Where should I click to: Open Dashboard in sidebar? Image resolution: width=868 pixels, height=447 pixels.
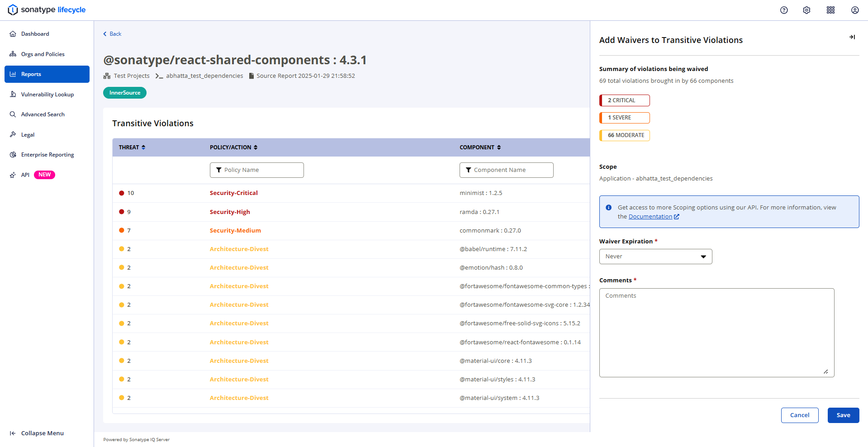point(47,34)
